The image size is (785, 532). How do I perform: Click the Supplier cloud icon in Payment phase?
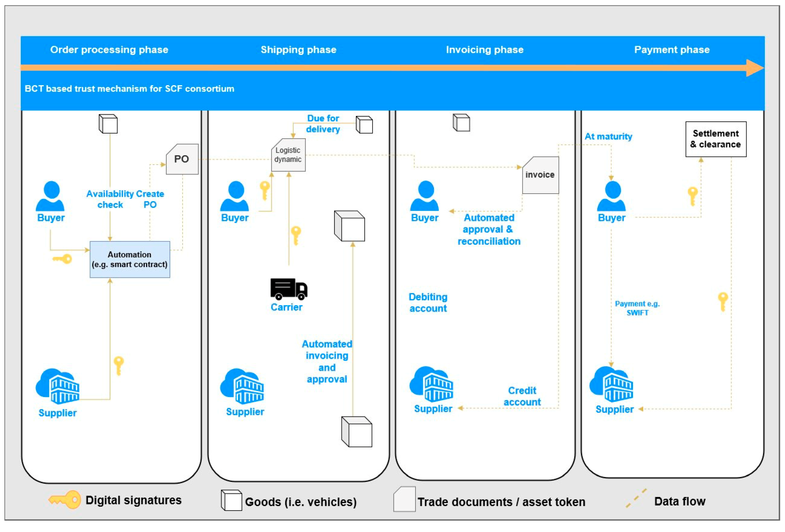pyautogui.click(x=611, y=385)
